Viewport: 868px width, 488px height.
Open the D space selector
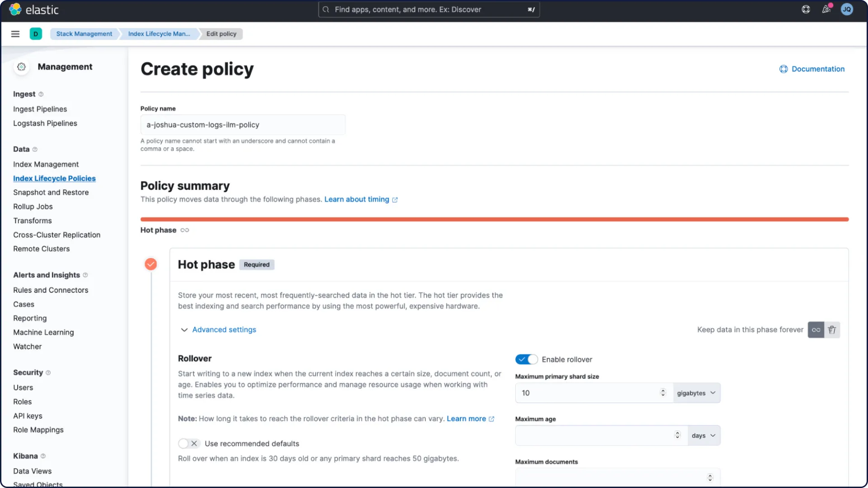click(36, 34)
